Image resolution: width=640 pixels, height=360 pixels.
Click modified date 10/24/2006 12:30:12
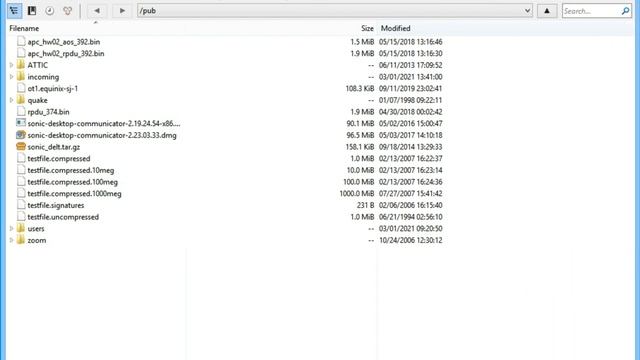coord(411,240)
